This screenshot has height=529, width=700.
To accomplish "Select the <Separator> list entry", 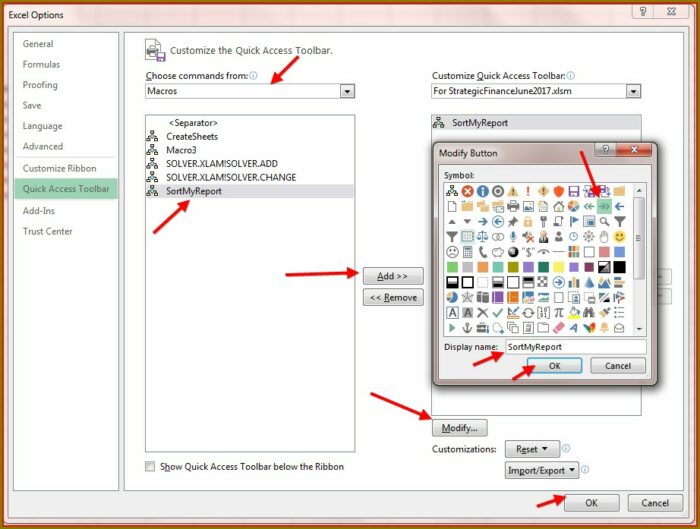I will point(250,123).
